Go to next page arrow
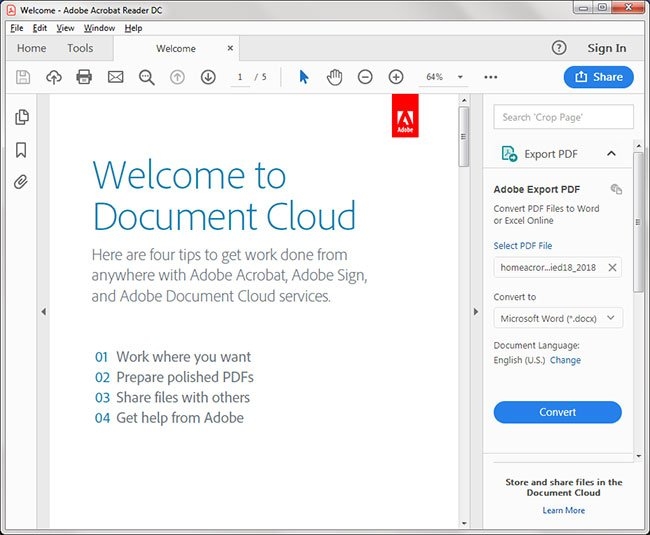This screenshot has height=535, width=650. (208, 77)
